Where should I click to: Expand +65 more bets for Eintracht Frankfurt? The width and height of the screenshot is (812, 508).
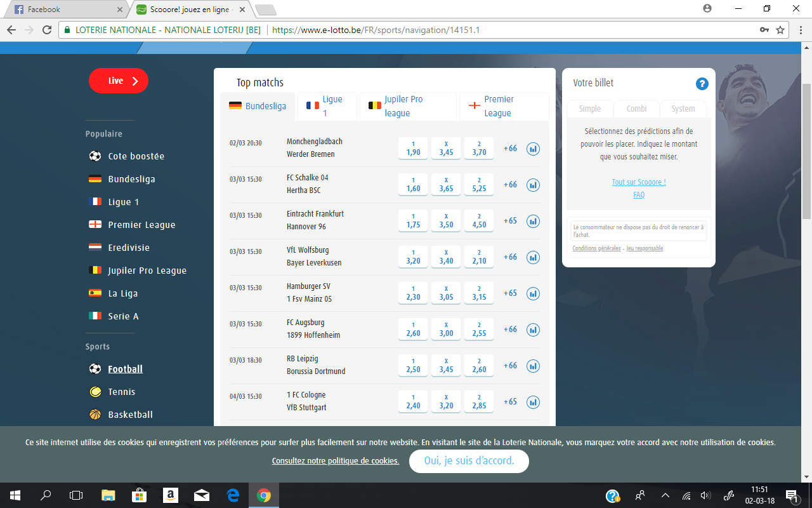[510, 221]
